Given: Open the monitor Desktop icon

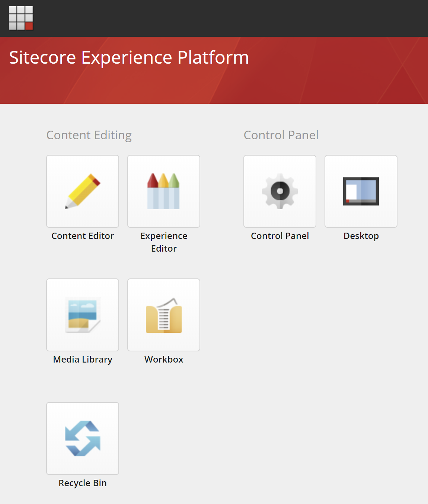Looking at the screenshot, I should pyautogui.click(x=361, y=191).
